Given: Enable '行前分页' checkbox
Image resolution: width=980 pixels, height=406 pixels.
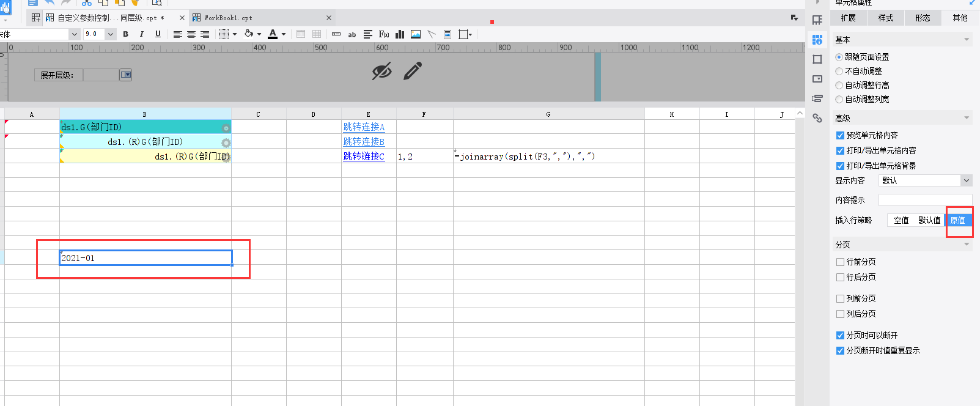Looking at the screenshot, I should 840,262.
